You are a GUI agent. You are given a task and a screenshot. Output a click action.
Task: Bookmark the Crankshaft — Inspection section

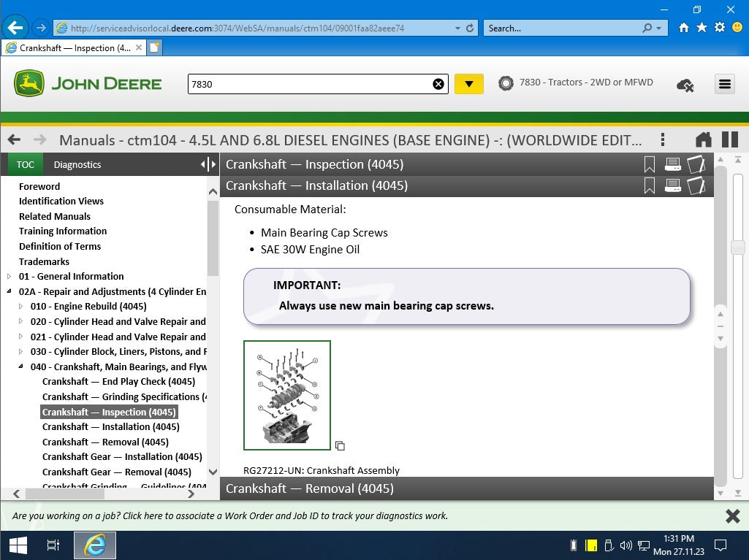pyautogui.click(x=649, y=164)
